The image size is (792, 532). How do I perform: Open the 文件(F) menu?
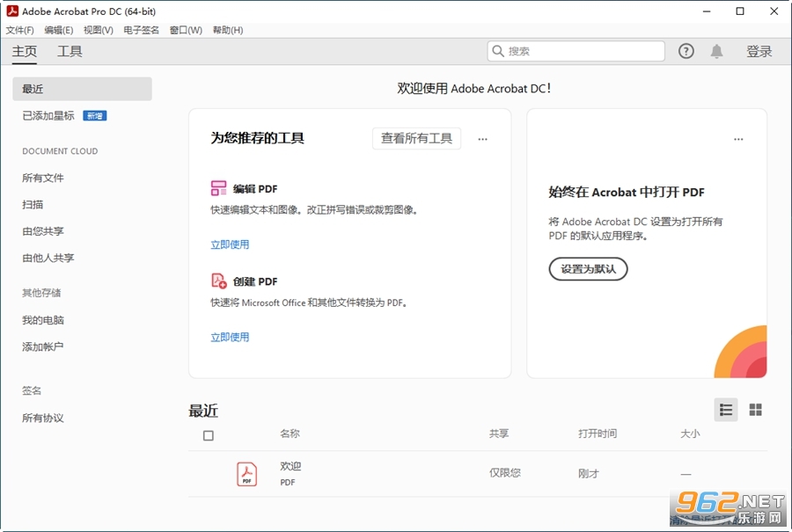[19, 30]
